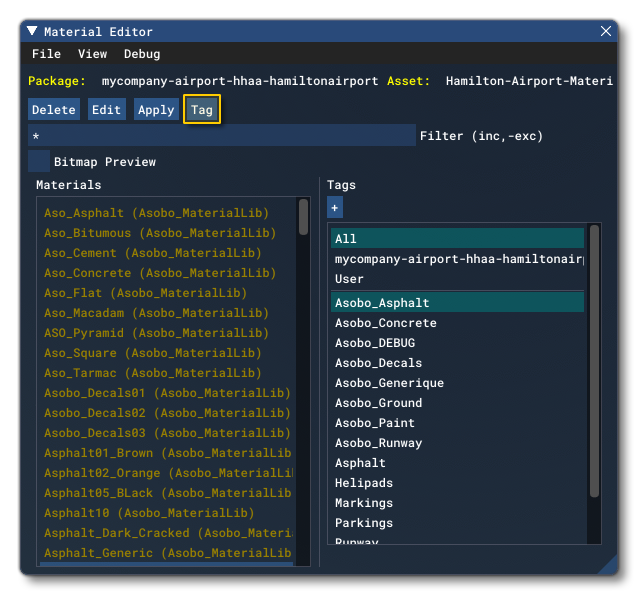Collapse the Material Editor window triangle
Image resolution: width=638 pixels, height=595 pixels.
(32, 31)
